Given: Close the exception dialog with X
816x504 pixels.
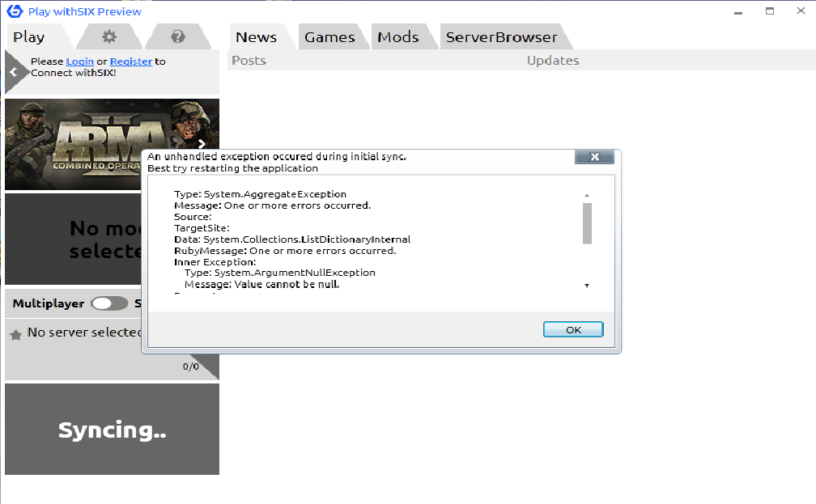Looking at the screenshot, I should point(594,157).
